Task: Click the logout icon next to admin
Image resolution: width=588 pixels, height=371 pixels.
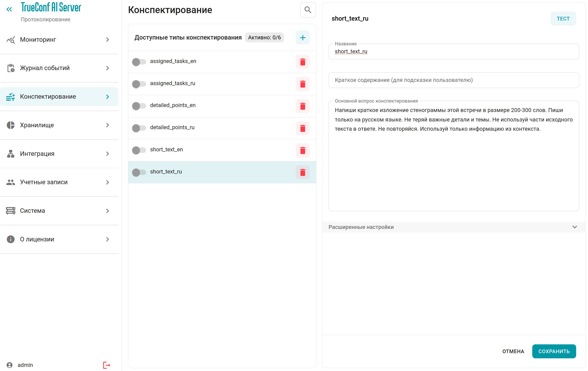Action: 106,365
